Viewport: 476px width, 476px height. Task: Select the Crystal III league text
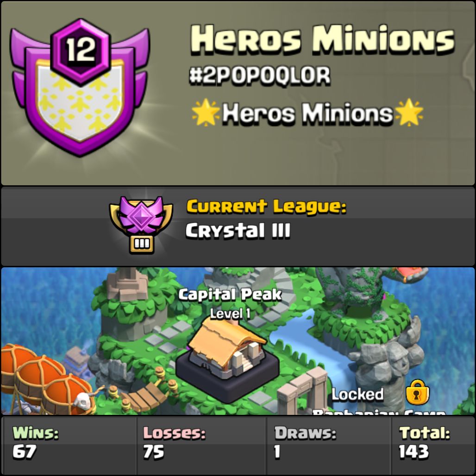[x=238, y=231]
